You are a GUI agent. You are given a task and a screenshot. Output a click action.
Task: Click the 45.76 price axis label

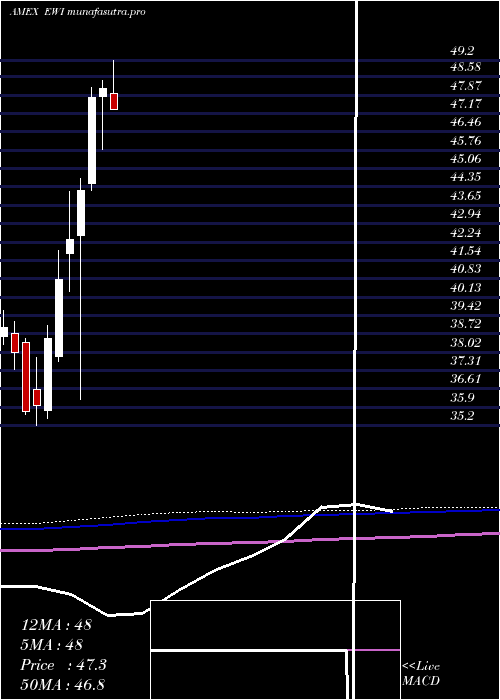coord(465,141)
